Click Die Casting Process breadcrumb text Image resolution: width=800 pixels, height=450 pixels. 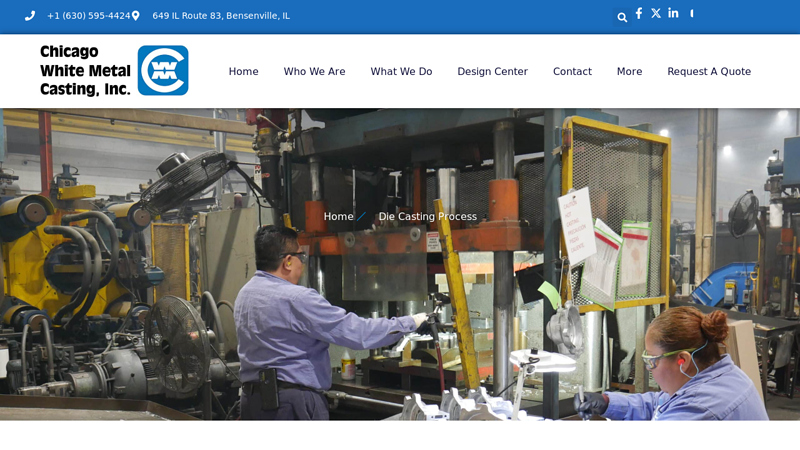pyautogui.click(x=428, y=216)
